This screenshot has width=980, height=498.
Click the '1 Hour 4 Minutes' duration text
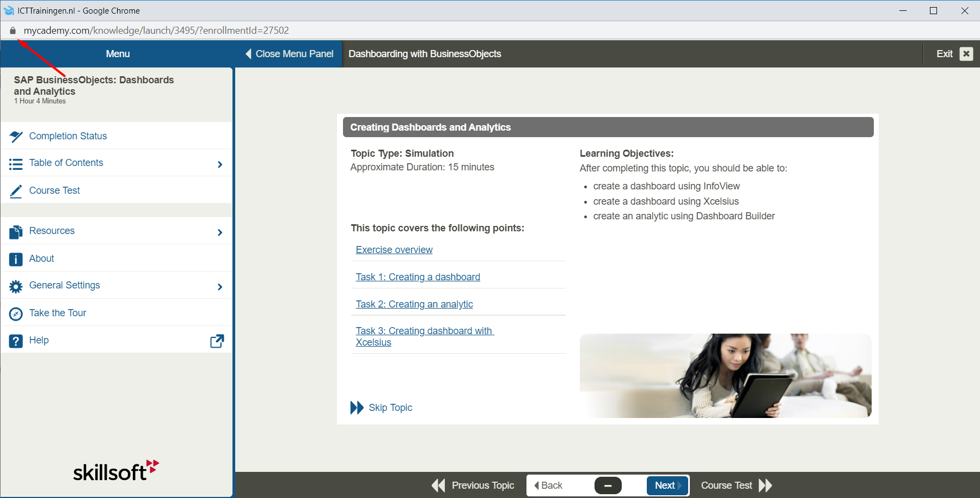(x=40, y=101)
